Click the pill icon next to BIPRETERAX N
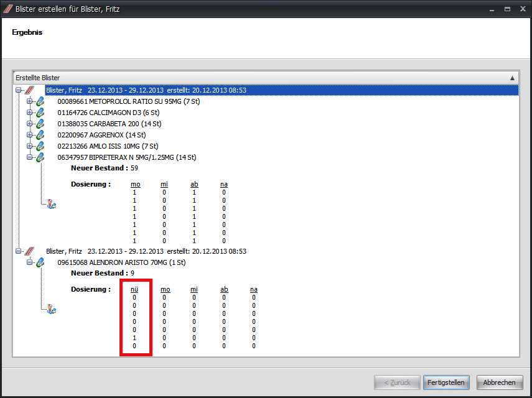This screenshot has width=532, height=398. click(40, 157)
